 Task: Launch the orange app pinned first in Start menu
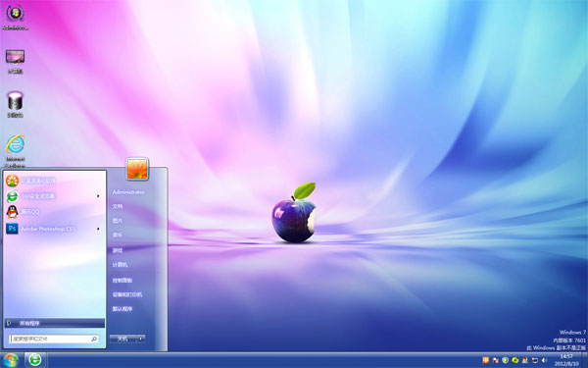pyautogui.click(x=54, y=181)
